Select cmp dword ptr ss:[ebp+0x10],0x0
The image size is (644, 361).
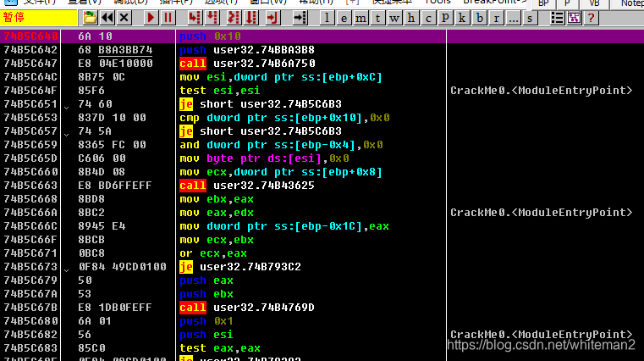pos(284,118)
